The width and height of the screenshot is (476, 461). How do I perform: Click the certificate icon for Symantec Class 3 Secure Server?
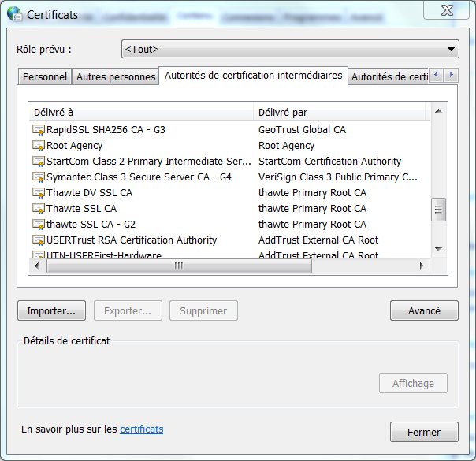(x=39, y=177)
